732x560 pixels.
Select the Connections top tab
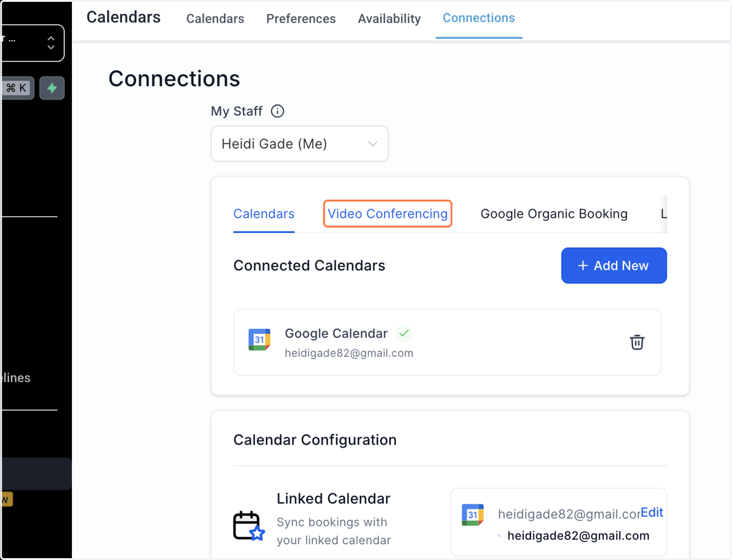point(479,18)
